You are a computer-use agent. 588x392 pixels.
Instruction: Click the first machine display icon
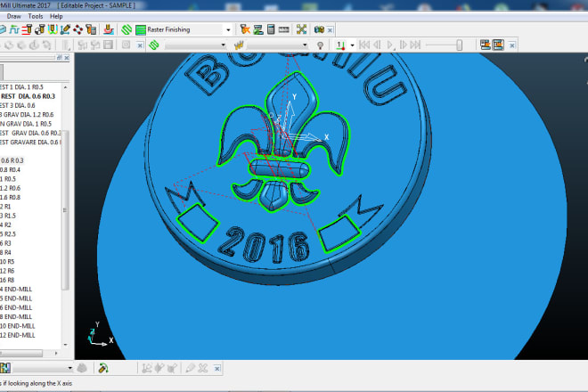click(486, 45)
